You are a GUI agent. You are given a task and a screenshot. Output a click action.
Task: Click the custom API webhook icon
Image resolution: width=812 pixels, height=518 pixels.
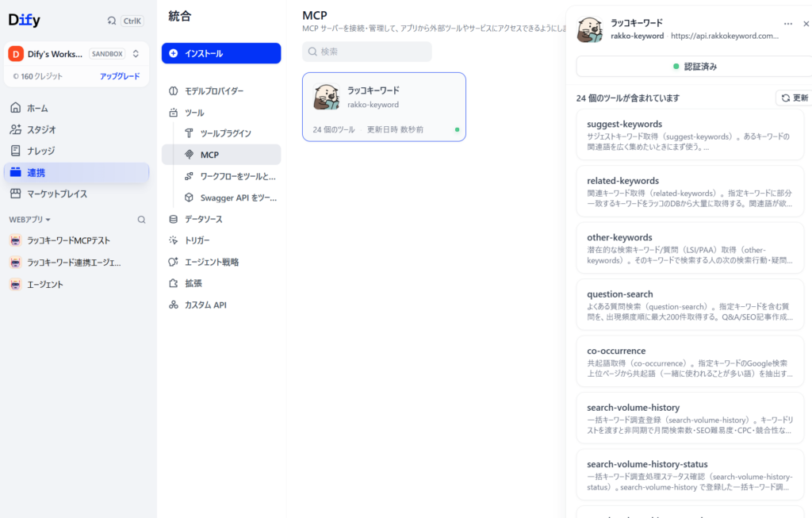(174, 305)
